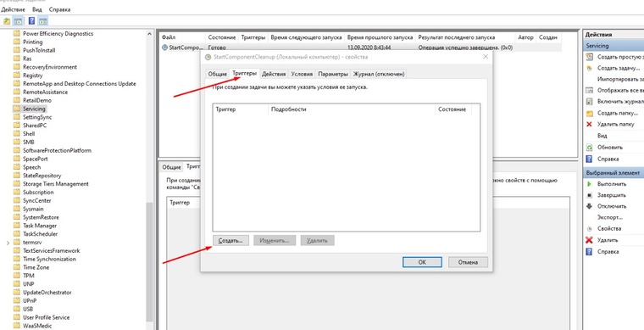The width and height of the screenshot is (644, 330).
Task: Confirm the dialog with OK
Action: click(x=422, y=262)
